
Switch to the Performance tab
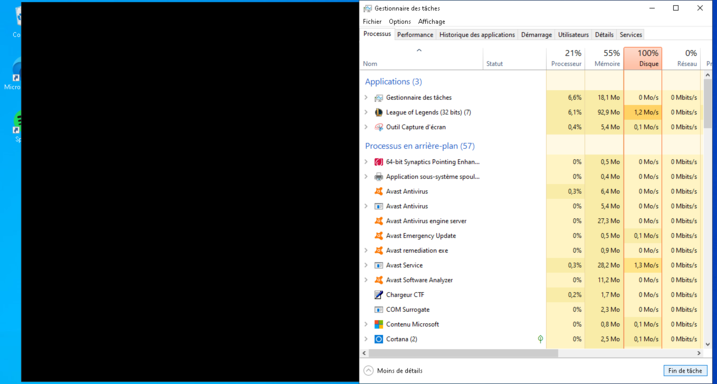[415, 35]
